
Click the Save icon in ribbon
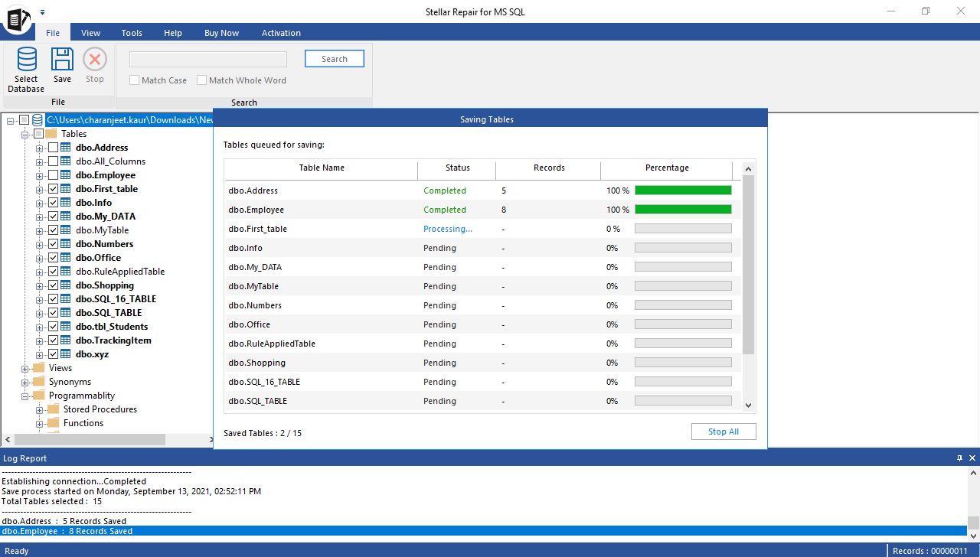pos(62,60)
